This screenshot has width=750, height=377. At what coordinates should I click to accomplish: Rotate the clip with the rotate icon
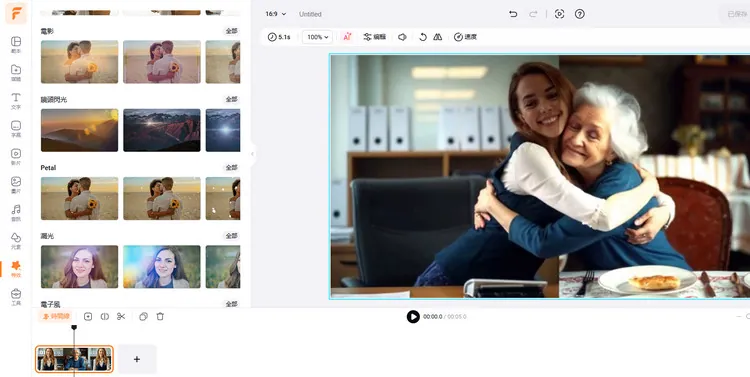(423, 37)
